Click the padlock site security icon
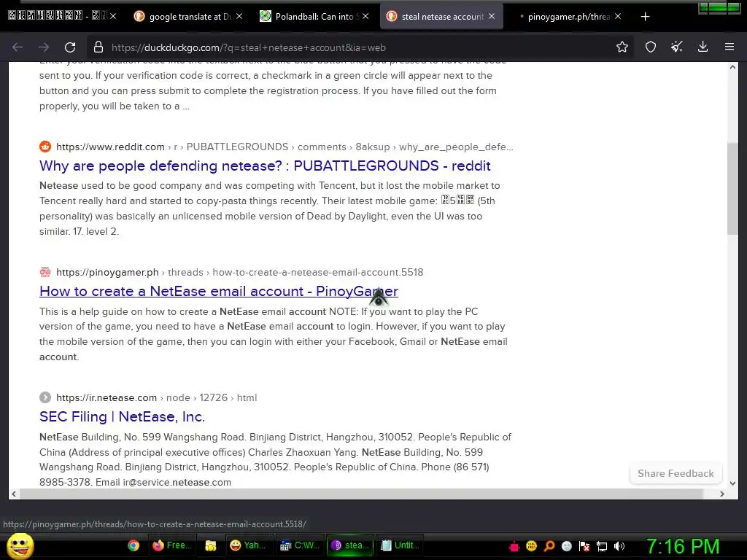 coord(98,47)
